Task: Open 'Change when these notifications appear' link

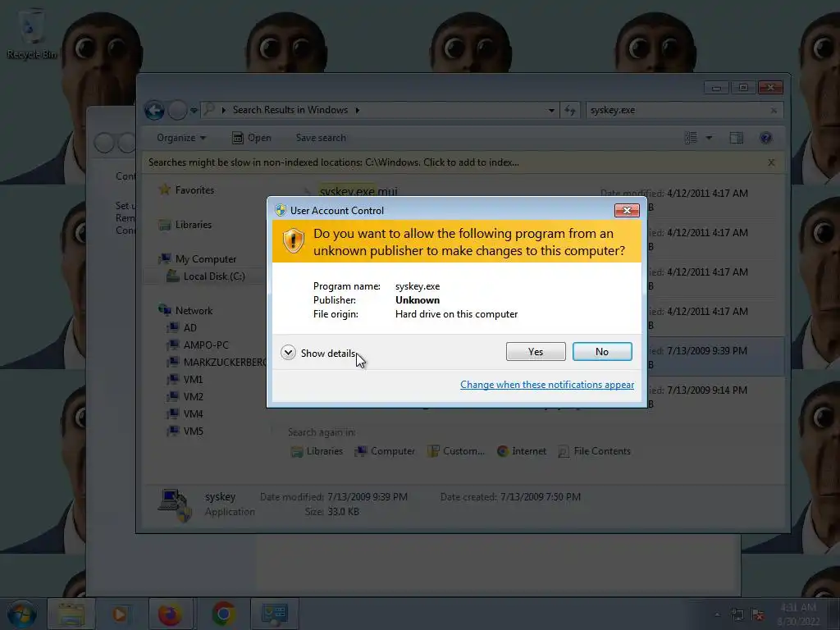Action: (x=547, y=385)
